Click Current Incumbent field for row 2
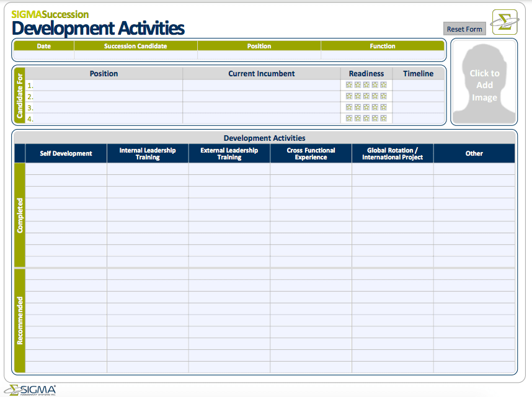532x397 pixels. pos(261,97)
